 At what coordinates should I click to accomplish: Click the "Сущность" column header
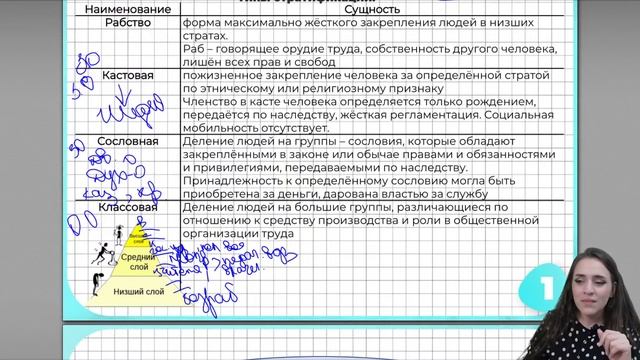372,9
